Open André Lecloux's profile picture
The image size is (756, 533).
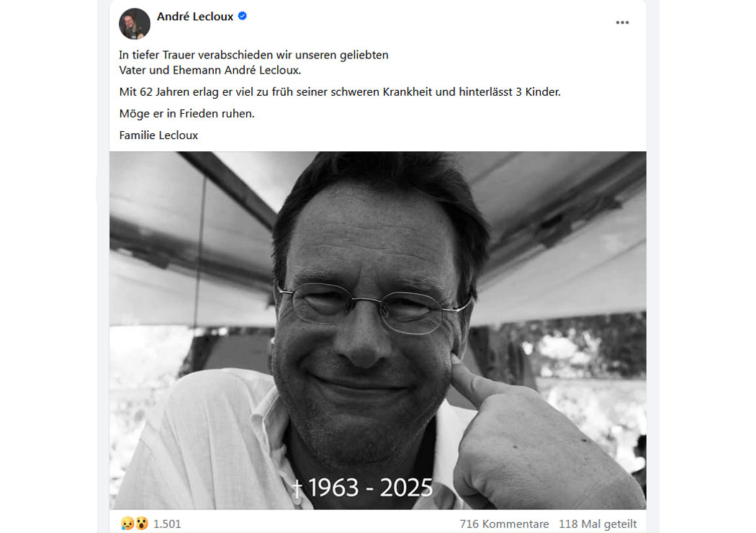pos(135,24)
